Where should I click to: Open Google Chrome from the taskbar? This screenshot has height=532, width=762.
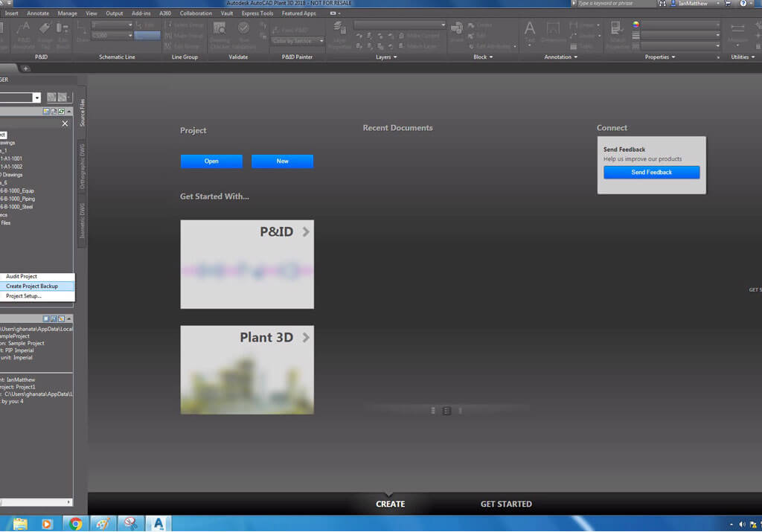tap(75, 524)
